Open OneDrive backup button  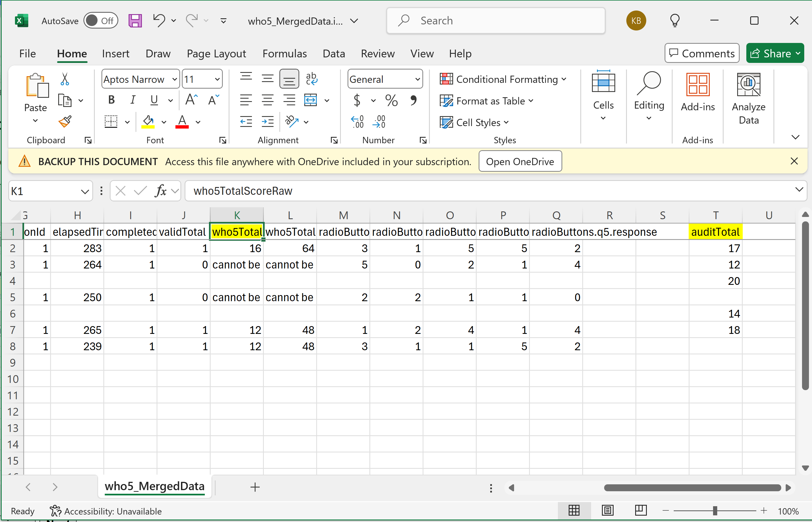520,162
